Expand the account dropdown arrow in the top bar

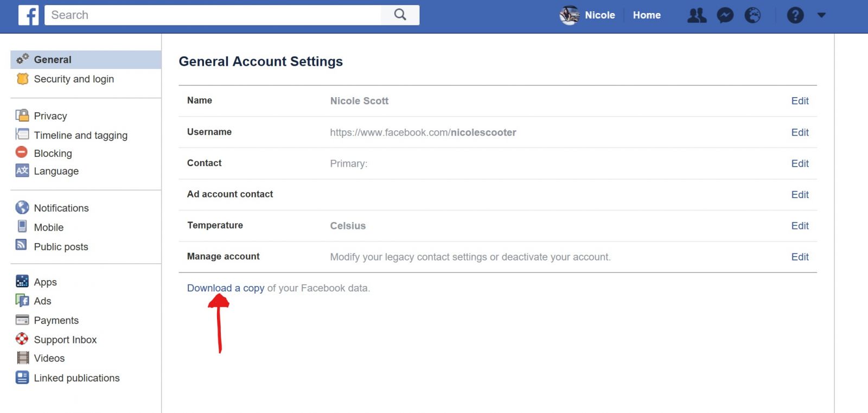coord(821,15)
